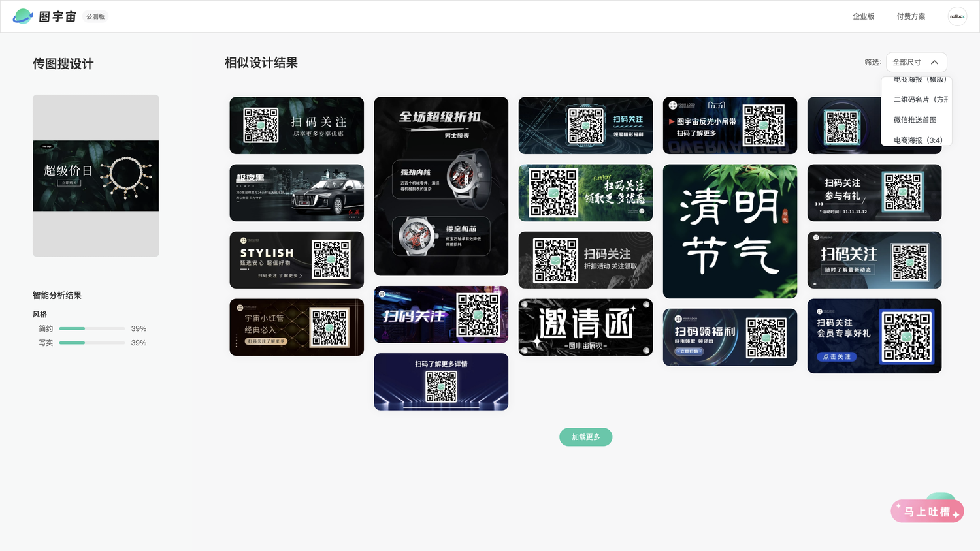Click the 相似设计结果 heading
980x551 pixels.
[x=261, y=63]
